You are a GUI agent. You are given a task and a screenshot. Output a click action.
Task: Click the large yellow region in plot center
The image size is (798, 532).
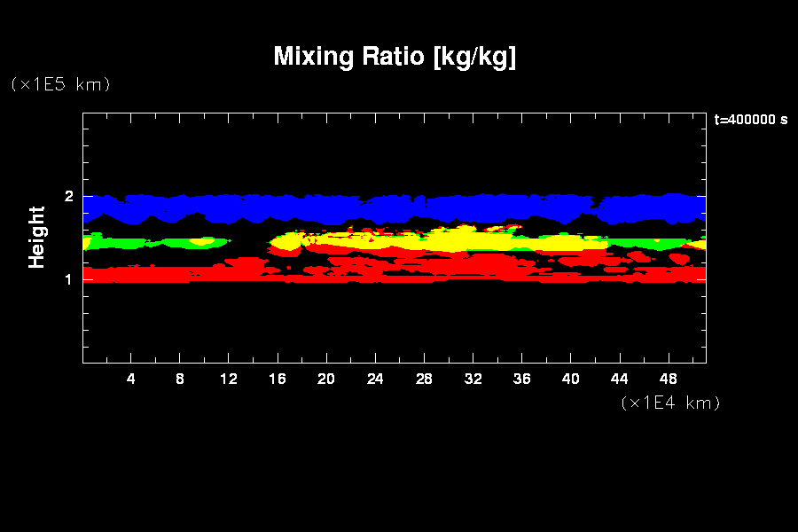[x=461, y=239]
